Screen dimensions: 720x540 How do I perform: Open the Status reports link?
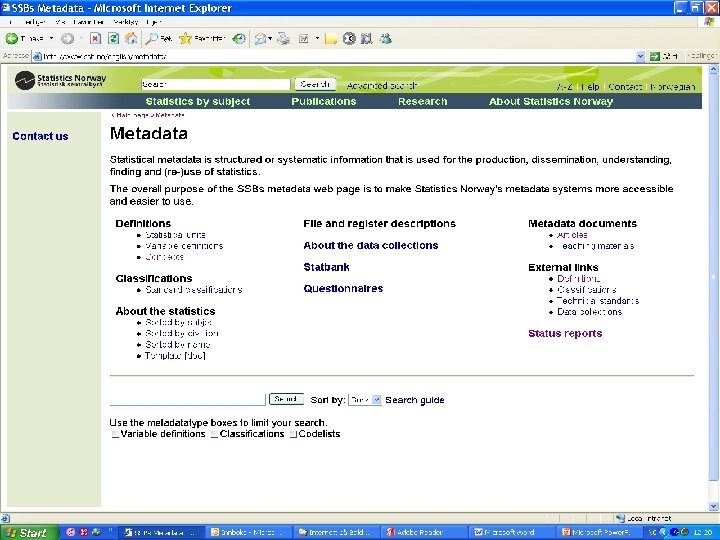tap(565, 334)
